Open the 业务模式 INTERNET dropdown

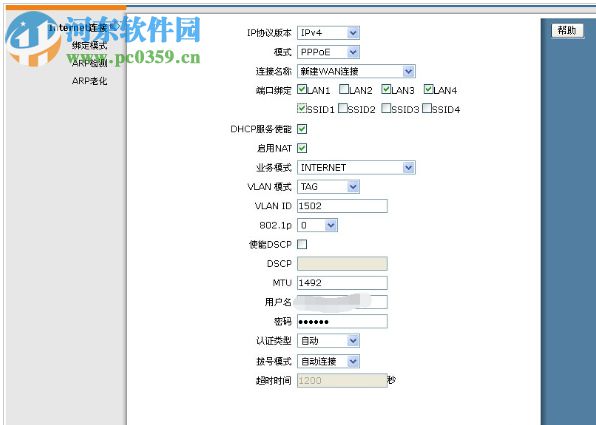pos(356,167)
